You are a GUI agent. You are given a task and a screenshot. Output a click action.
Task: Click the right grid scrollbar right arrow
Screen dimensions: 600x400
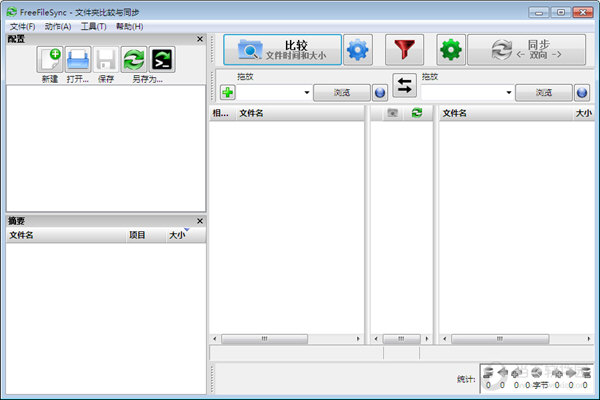pyautogui.click(x=589, y=339)
